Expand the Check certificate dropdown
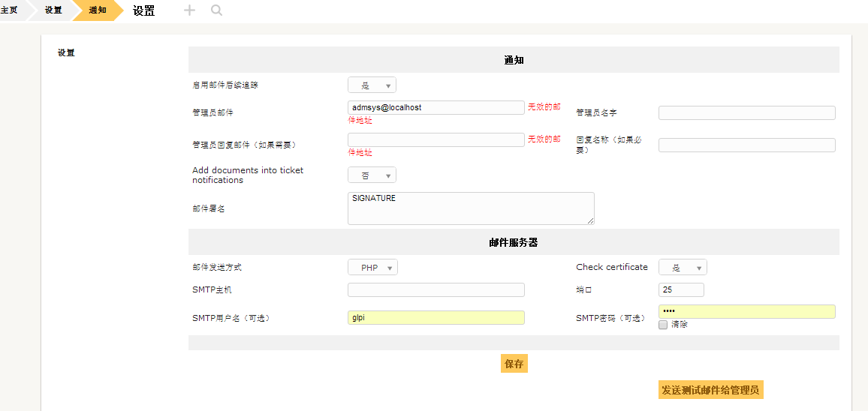Viewport: 868px width, 411px height. pyautogui.click(x=683, y=268)
